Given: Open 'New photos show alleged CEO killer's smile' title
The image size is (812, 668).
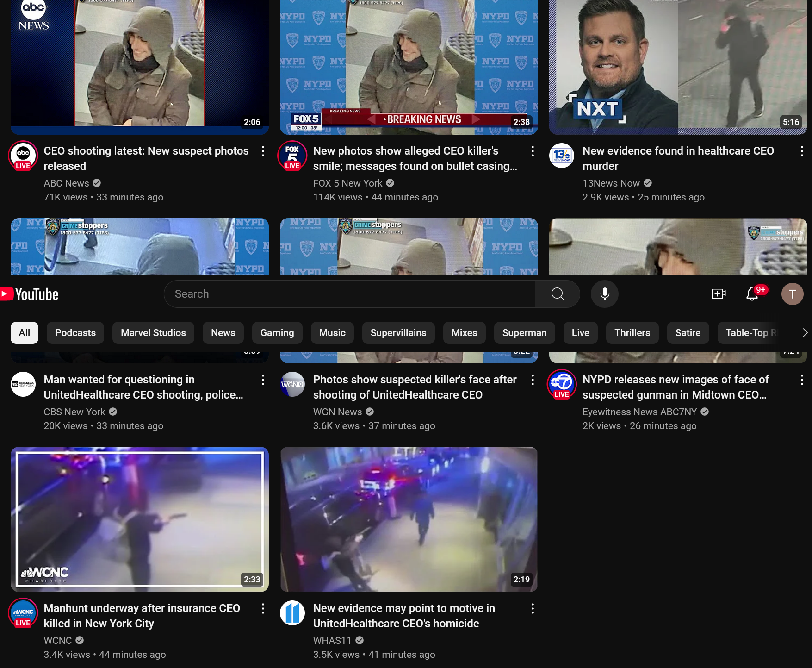Looking at the screenshot, I should click(x=415, y=158).
